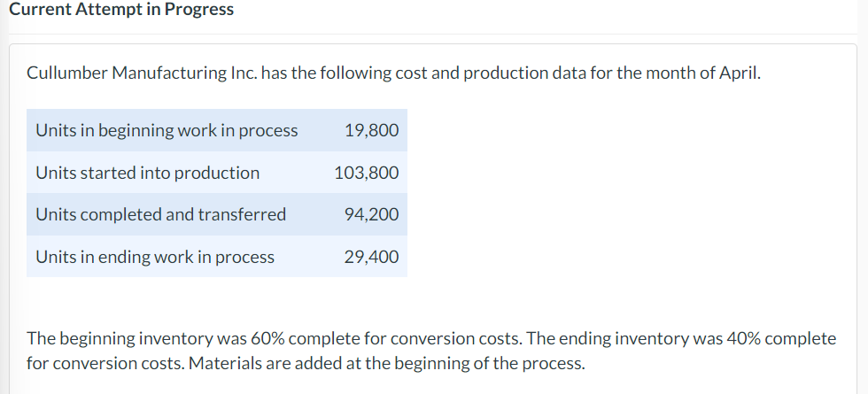Click the value 103,800 in the table
Viewport: 868px width, 394px height.
367,173
